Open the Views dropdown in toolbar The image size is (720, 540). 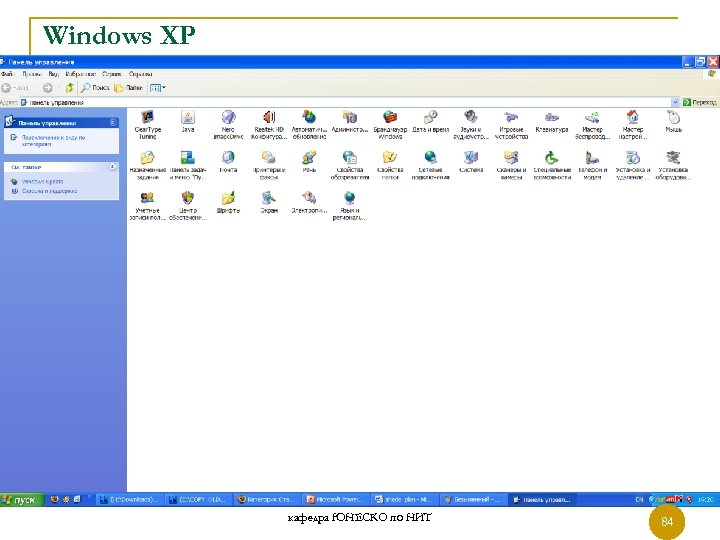coord(158,87)
